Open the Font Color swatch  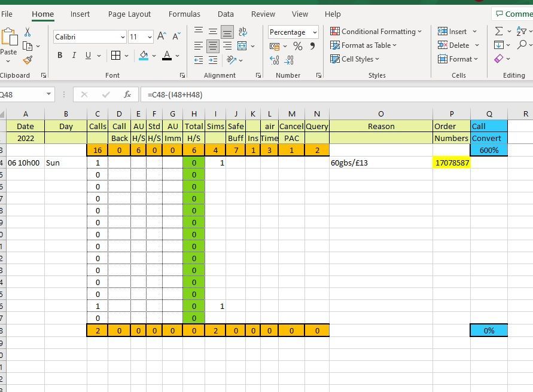(x=167, y=56)
